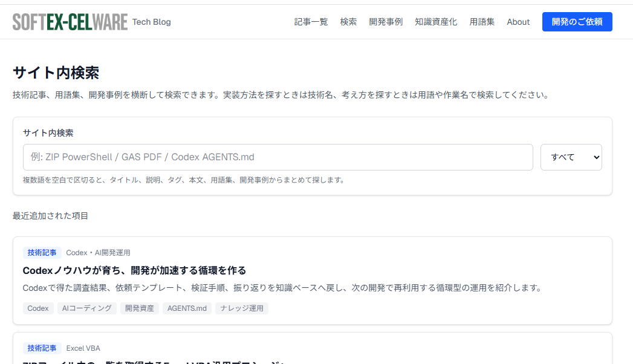The image size is (633, 364).
Task: Click the search hint text below the input
Action: (184, 180)
